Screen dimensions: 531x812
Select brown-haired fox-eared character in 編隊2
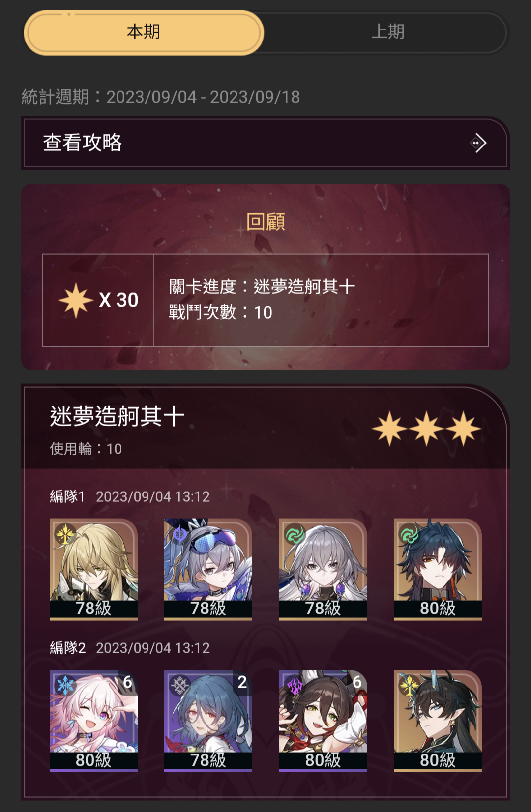pos(323,721)
